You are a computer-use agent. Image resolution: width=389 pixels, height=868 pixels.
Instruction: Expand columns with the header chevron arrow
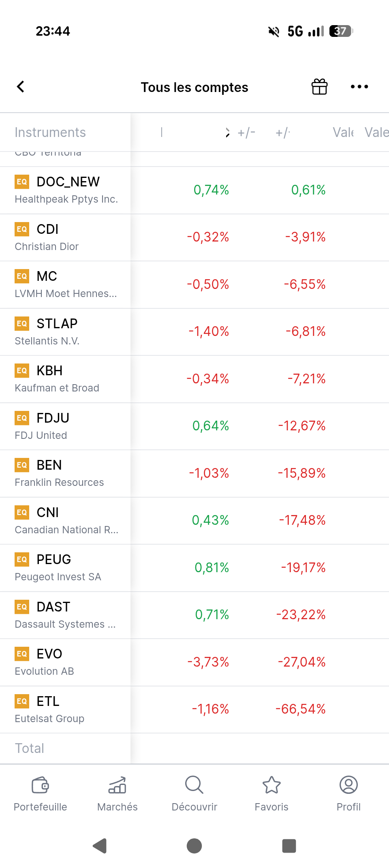228,133
